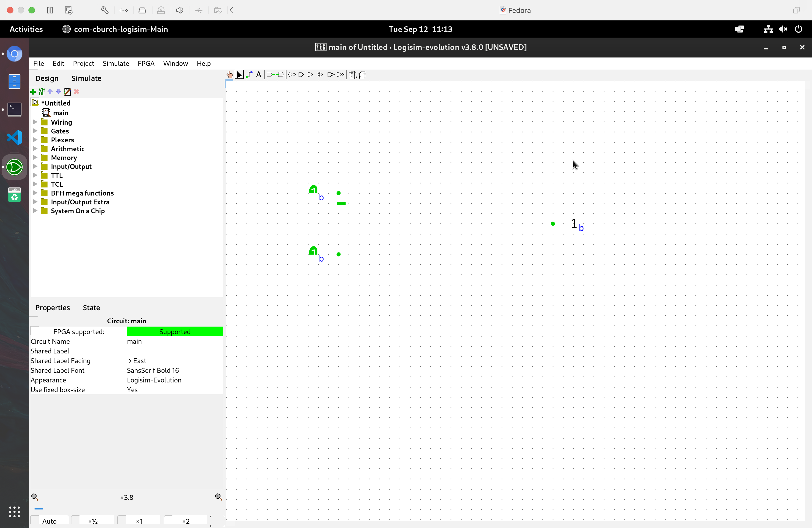
Task: Select the NOT gate toolbar icon
Action: click(x=292, y=74)
